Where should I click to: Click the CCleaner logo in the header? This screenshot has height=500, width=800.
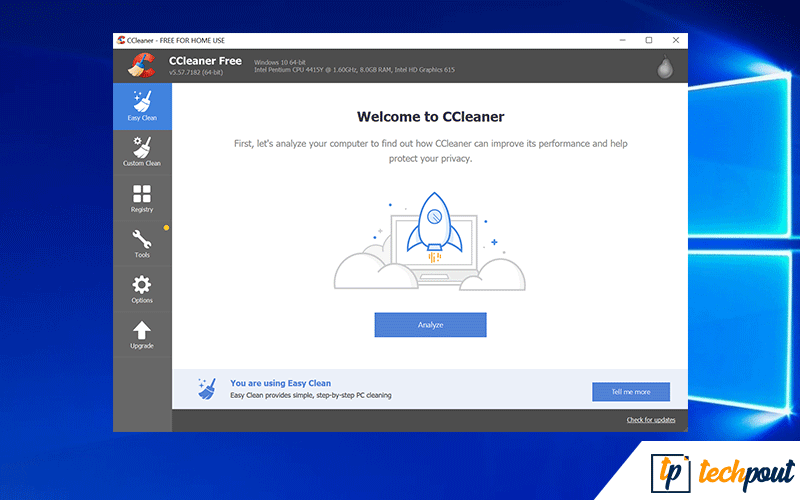[x=143, y=65]
